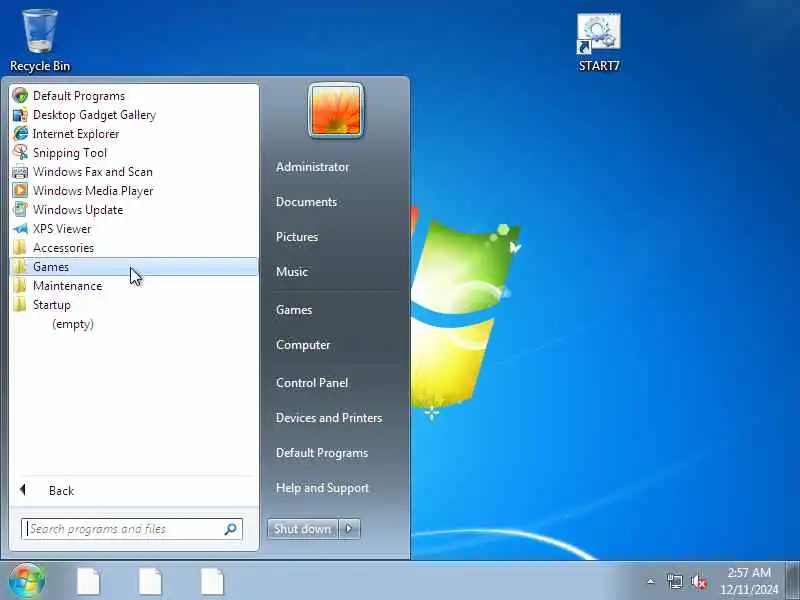
Task: Open second blank taskbar document icon
Action: coord(151,581)
